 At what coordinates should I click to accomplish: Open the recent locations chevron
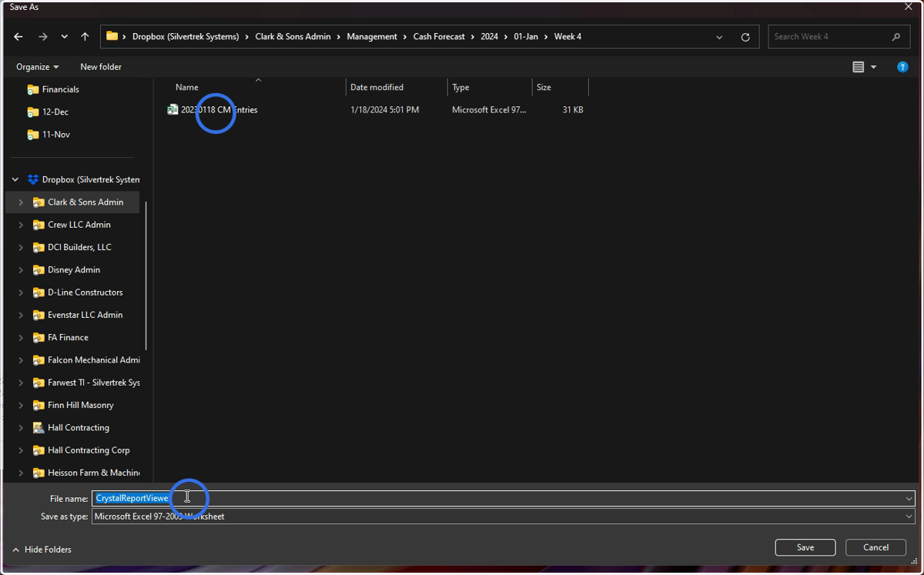65,37
